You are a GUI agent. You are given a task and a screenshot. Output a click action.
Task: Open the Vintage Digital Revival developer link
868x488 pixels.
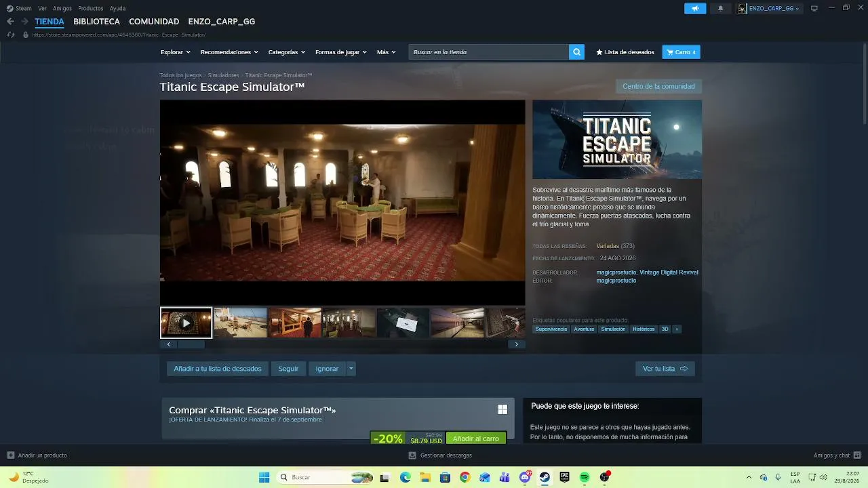(669, 272)
